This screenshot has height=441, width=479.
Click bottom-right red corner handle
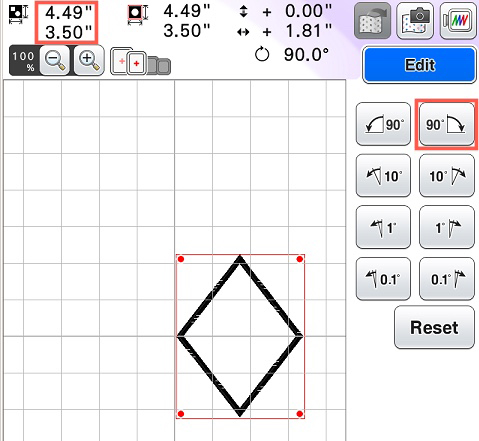tap(299, 414)
